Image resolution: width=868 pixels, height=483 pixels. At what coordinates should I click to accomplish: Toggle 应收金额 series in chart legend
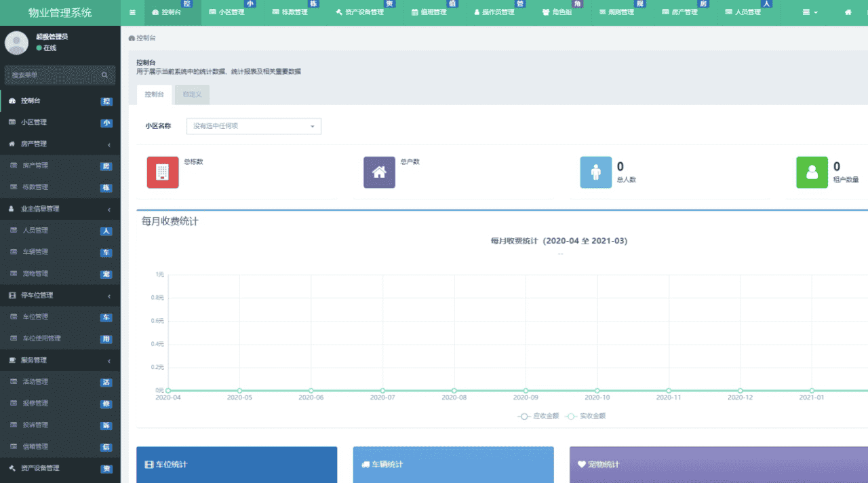click(538, 416)
